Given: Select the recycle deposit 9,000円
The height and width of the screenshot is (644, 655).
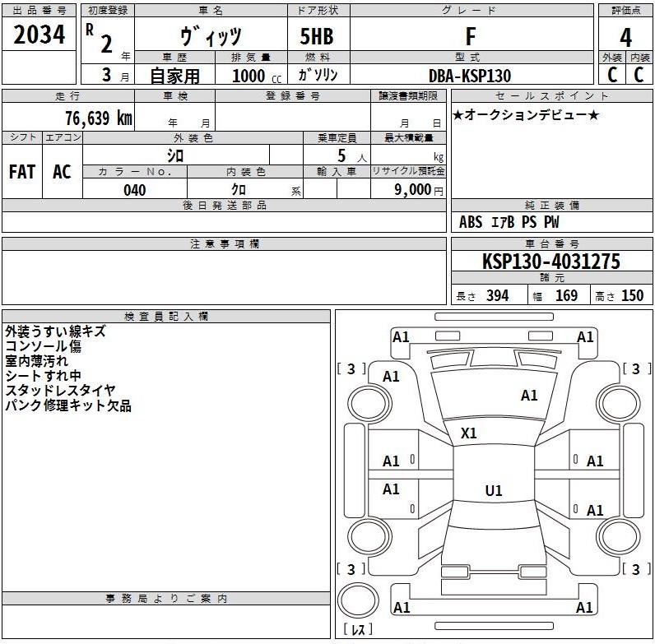Looking at the screenshot, I should (x=419, y=190).
